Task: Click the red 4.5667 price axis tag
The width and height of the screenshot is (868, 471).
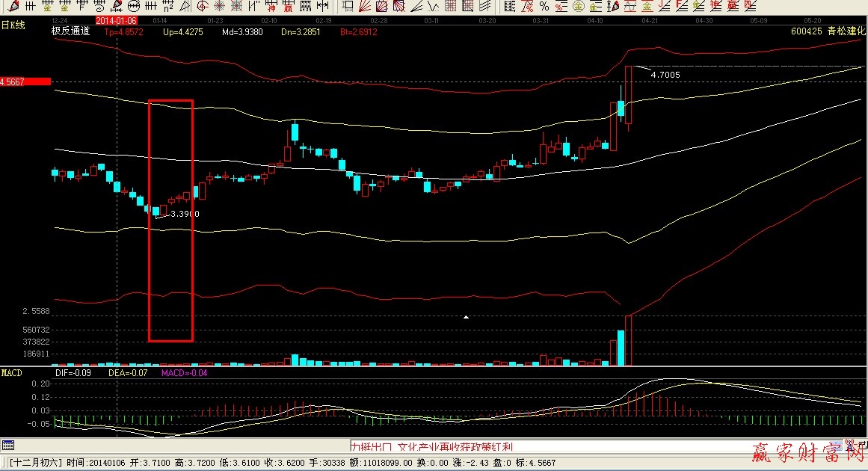Action: 25,81
